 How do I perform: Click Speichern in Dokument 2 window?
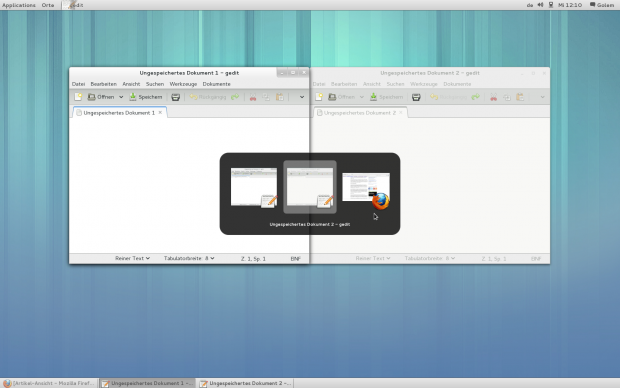tap(386, 97)
